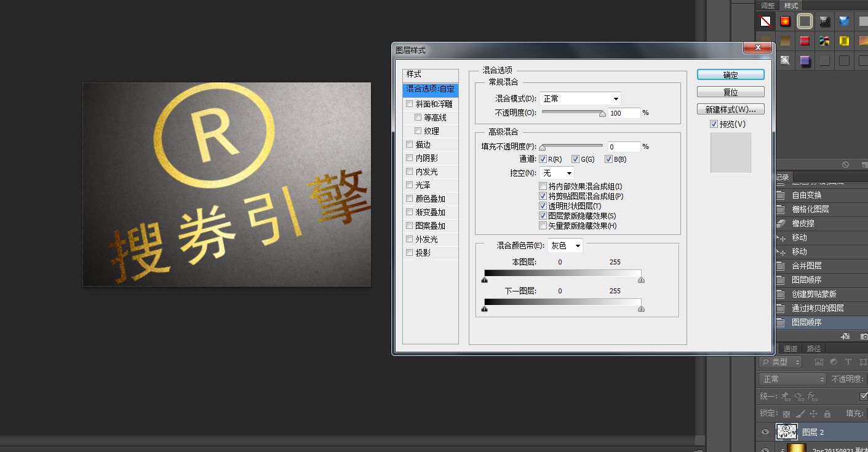
Task: Open the 混合模式 dropdown showing 正常
Action: tap(580, 98)
